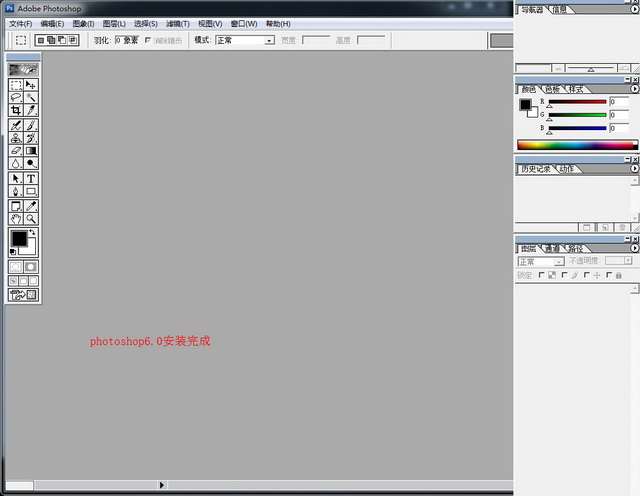
Task: Switch to Quick Mask mode
Action: tap(31, 267)
